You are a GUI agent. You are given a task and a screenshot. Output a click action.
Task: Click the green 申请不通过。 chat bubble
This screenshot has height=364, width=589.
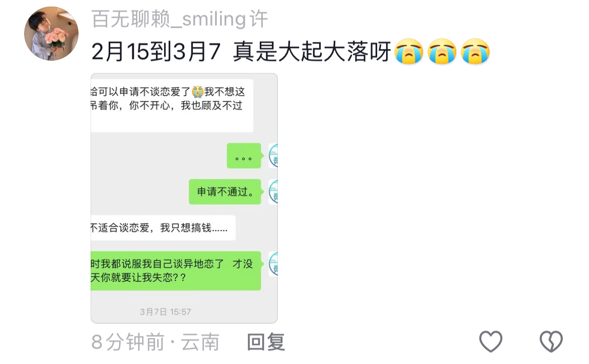click(x=225, y=192)
